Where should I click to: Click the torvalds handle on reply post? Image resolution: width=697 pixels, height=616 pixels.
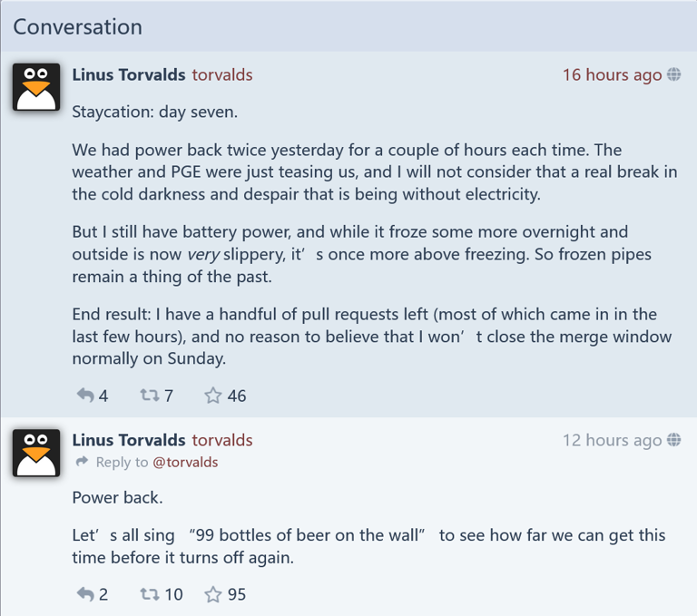(222, 440)
